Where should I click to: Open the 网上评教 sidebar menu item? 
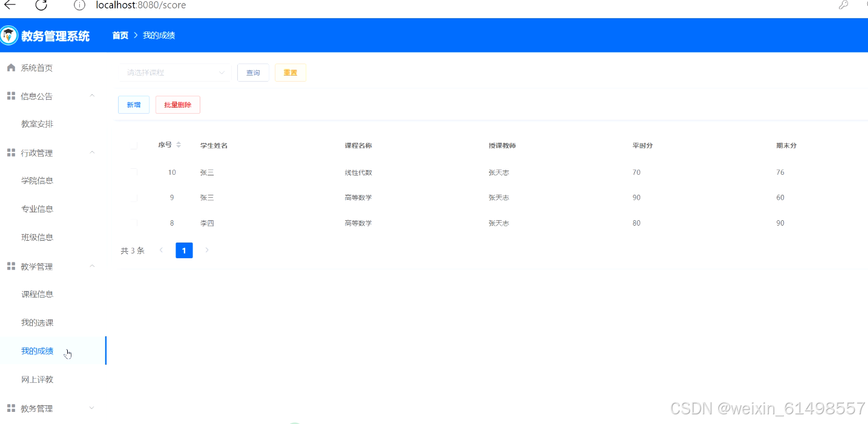point(37,379)
